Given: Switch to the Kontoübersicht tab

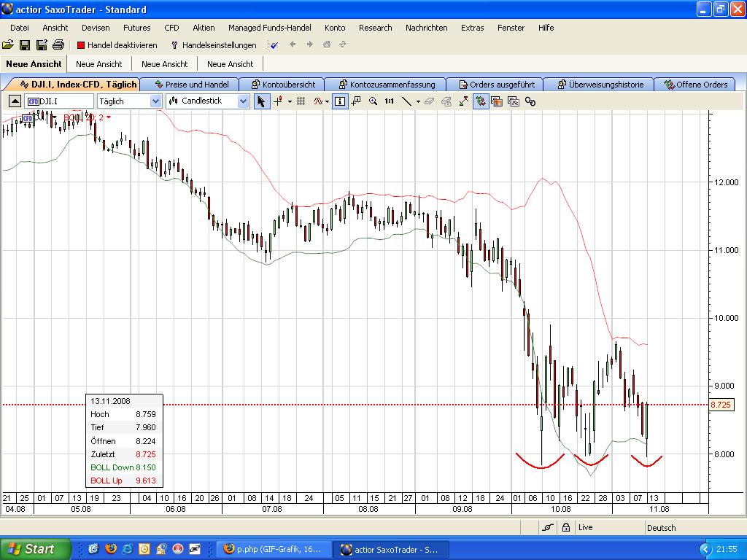Looking at the screenshot, I should [x=283, y=85].
